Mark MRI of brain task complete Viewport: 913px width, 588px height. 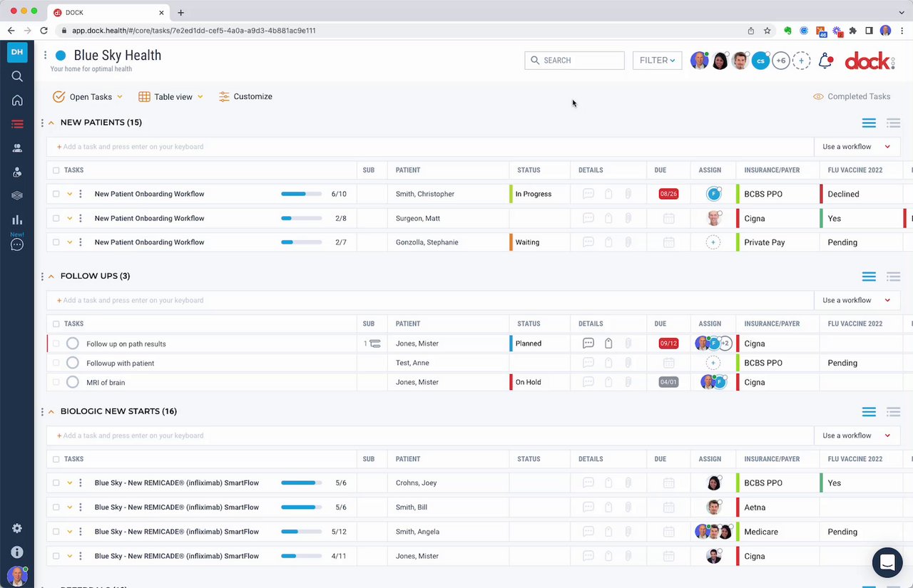(72, 382)
